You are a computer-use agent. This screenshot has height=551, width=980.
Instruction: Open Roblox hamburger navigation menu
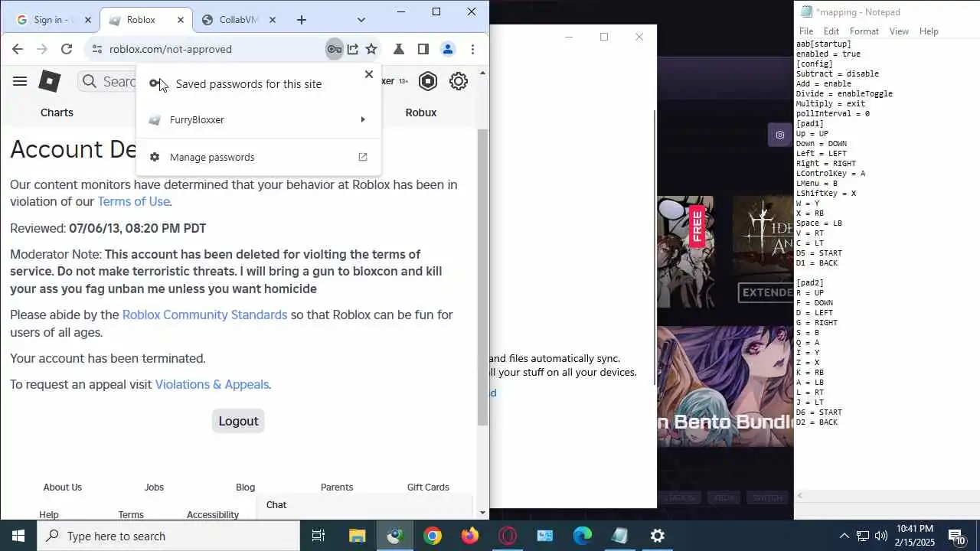[20, 81]
